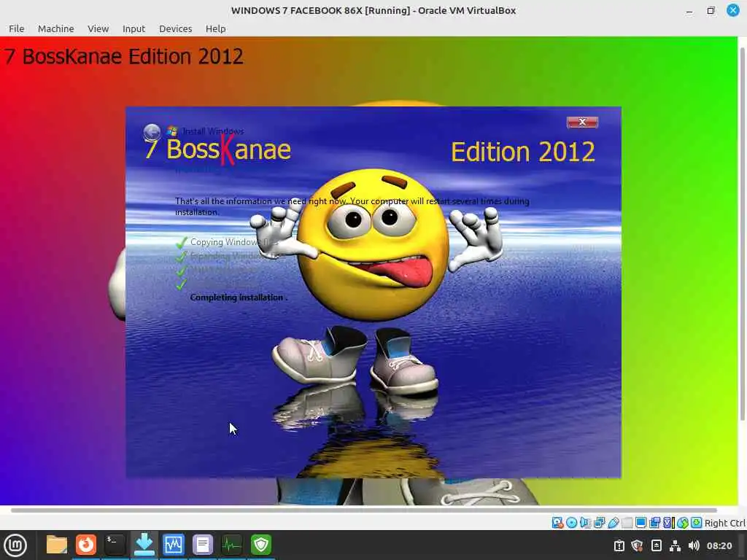Open the Help menu
Screen dimensions: 747x560
tap(215, 28)
